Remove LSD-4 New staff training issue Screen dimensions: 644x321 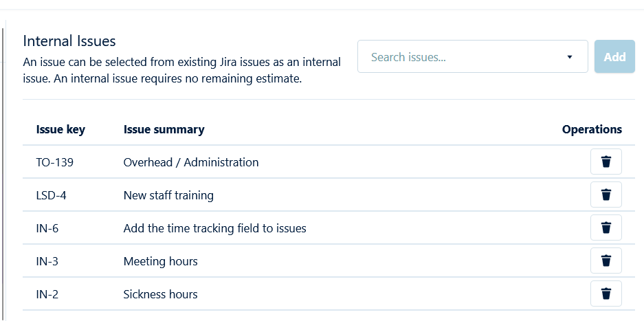pos(606,195)
